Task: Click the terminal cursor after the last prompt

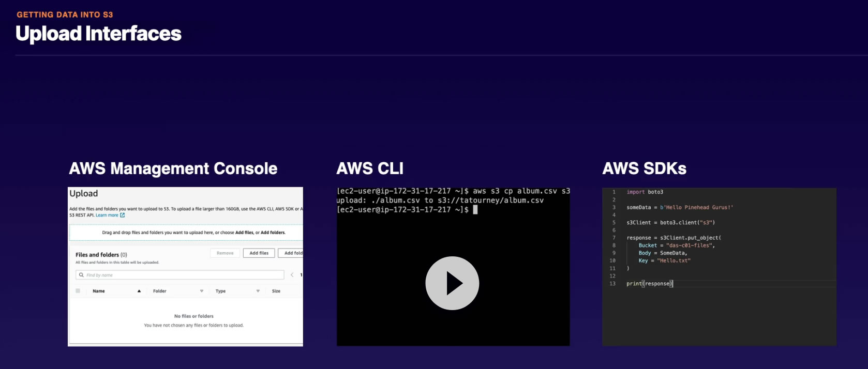Action: pyautogui.click(x=475, y=210)
